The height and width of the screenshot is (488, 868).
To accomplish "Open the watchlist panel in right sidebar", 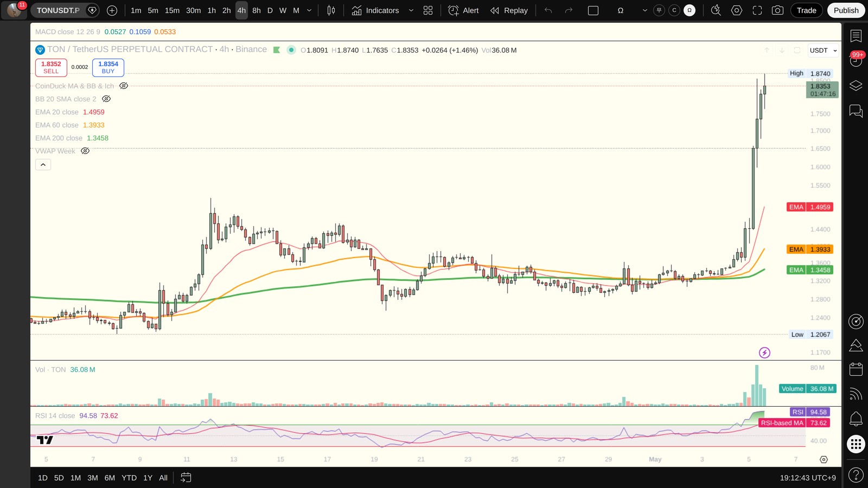I will 856,36.
